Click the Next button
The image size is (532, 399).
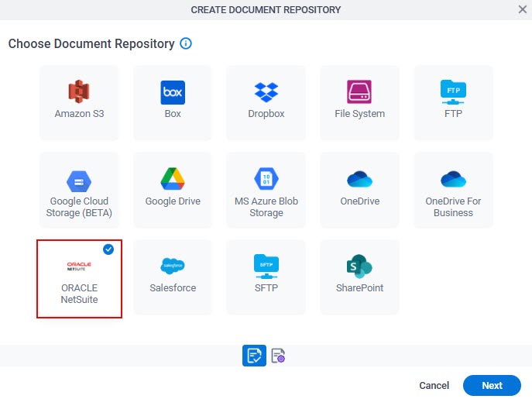click(492, 385)
